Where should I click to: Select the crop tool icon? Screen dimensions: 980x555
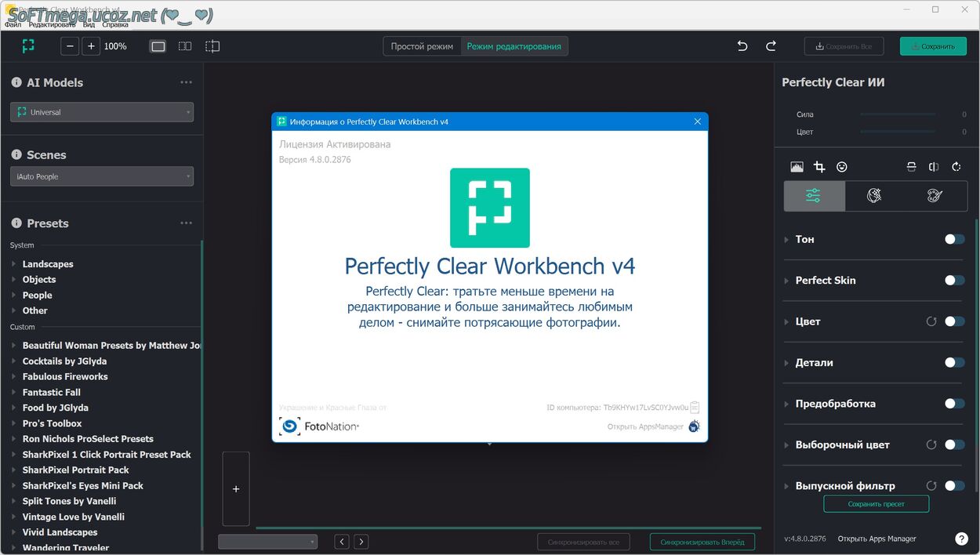tap(819, 167)
